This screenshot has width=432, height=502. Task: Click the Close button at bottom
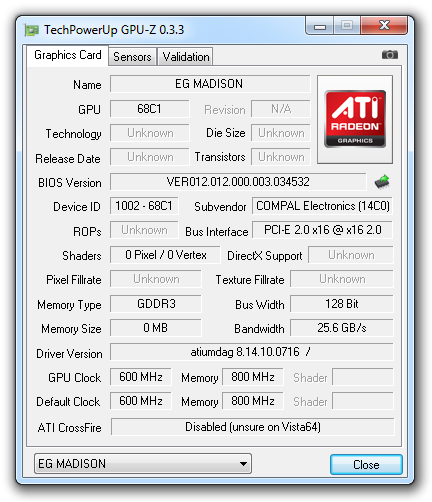tap(366, 464)
